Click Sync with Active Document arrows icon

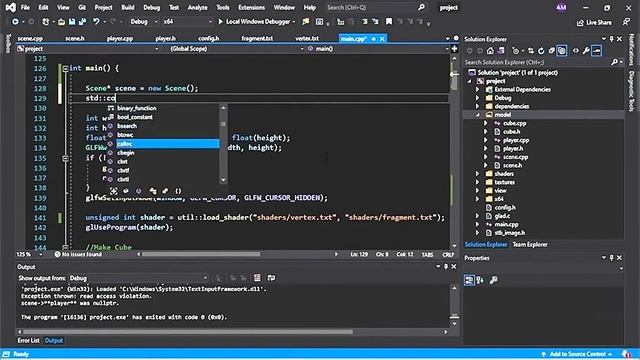(531, 51)
